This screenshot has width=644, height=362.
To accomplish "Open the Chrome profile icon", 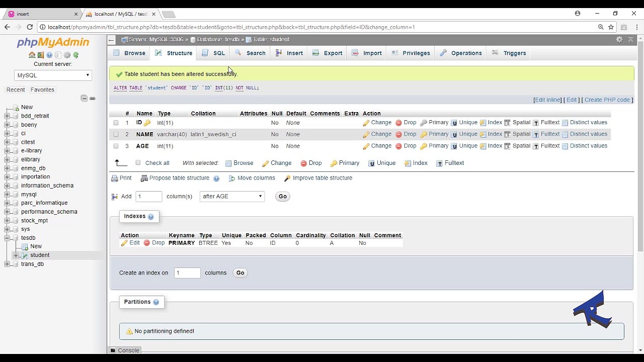I will [578, 14].
